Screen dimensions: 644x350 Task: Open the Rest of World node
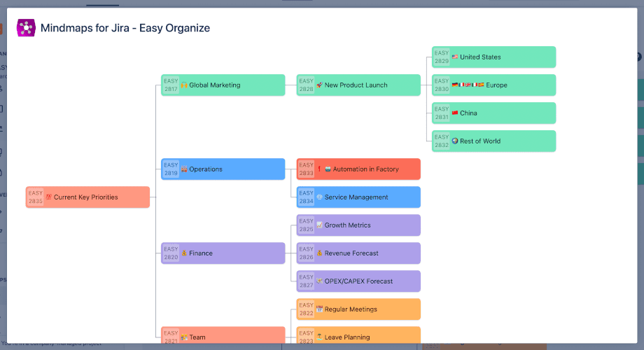pos(493,141)
